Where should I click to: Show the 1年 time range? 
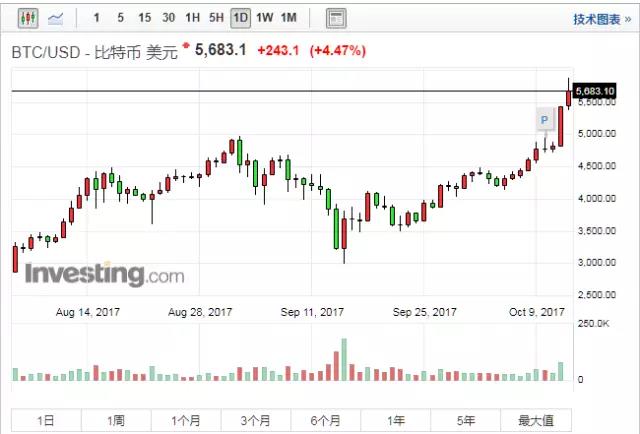[x=396, y=420]
